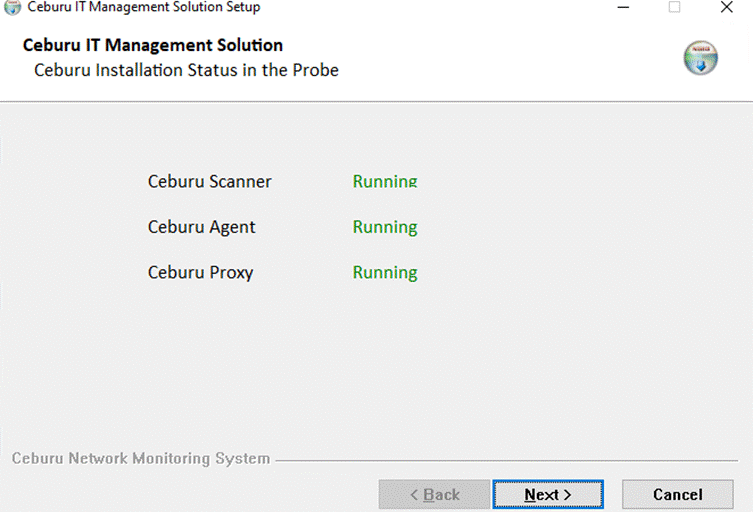Viewport: 753px width, 512px height.
Task: Select the Ceburu Proxy label
Action: [201, 273]
